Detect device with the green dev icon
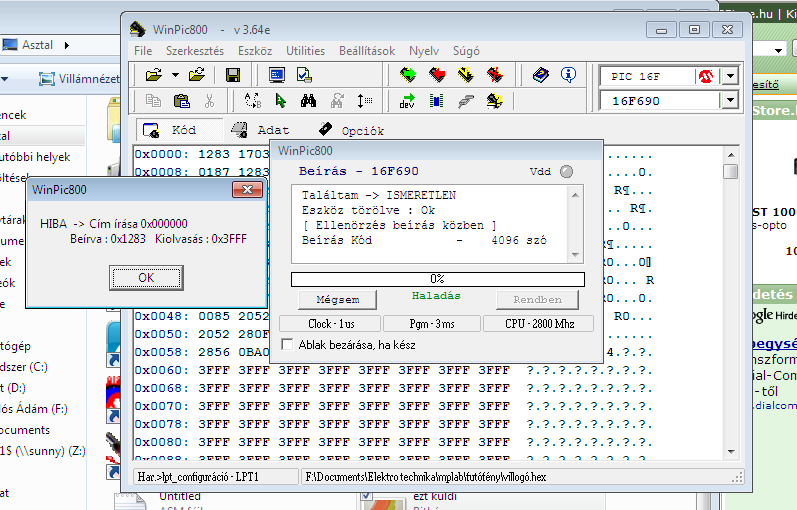The height and width of the screenshot is (510, 797). (407, 101)
